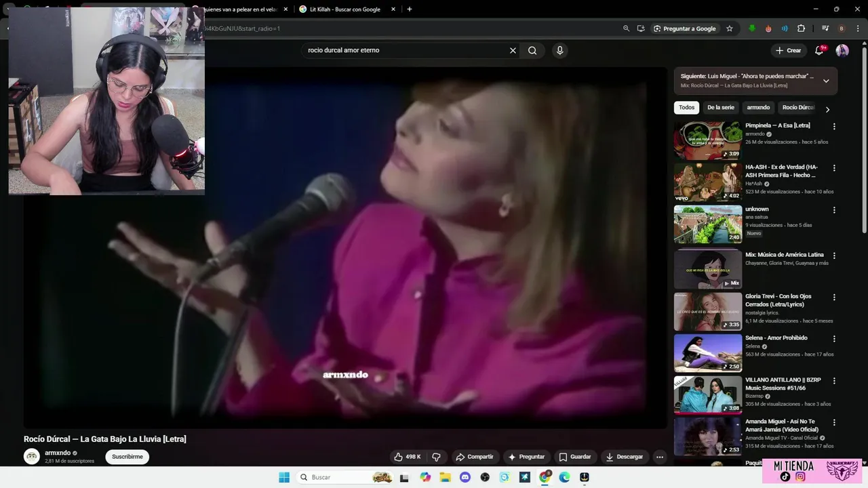Subscribe to armxndo with Suscribirme
The image size is (868, 488).
tap(127, 457)
